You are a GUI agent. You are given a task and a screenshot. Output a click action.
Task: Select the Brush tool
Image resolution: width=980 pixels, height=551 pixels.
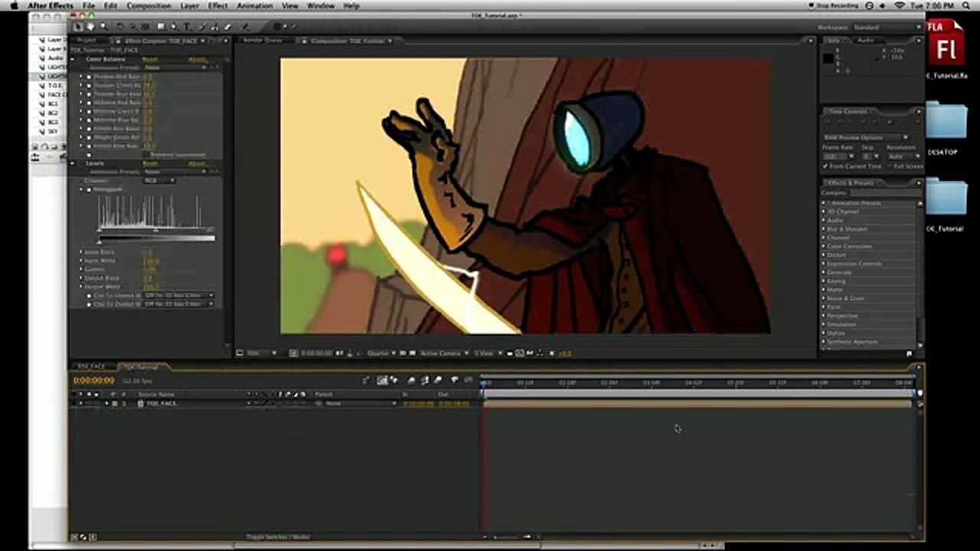202,27
